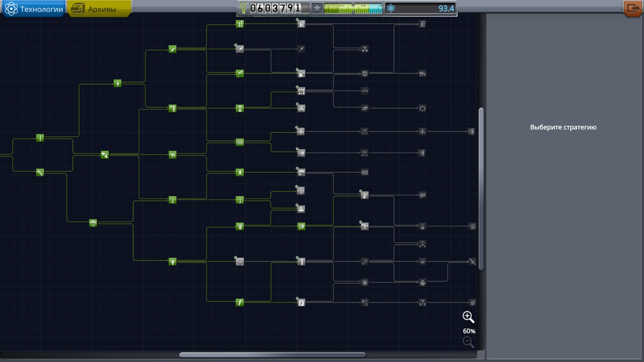Select the grey battery advanced electrics node

click(x=301, y=303)
